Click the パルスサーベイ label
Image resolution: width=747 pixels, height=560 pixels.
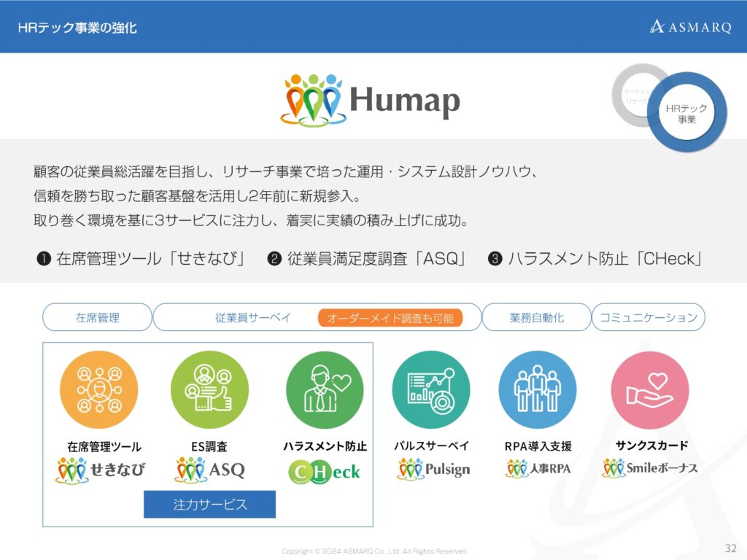point(432,446)
